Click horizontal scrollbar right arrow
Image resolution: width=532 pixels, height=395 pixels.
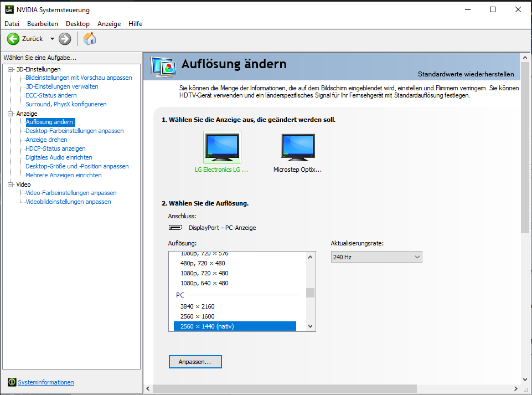click(x=516, y=388)
